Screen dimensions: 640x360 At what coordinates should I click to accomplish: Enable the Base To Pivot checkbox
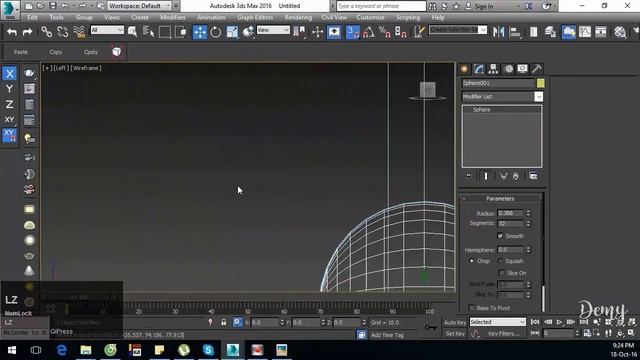click(472, 308)
